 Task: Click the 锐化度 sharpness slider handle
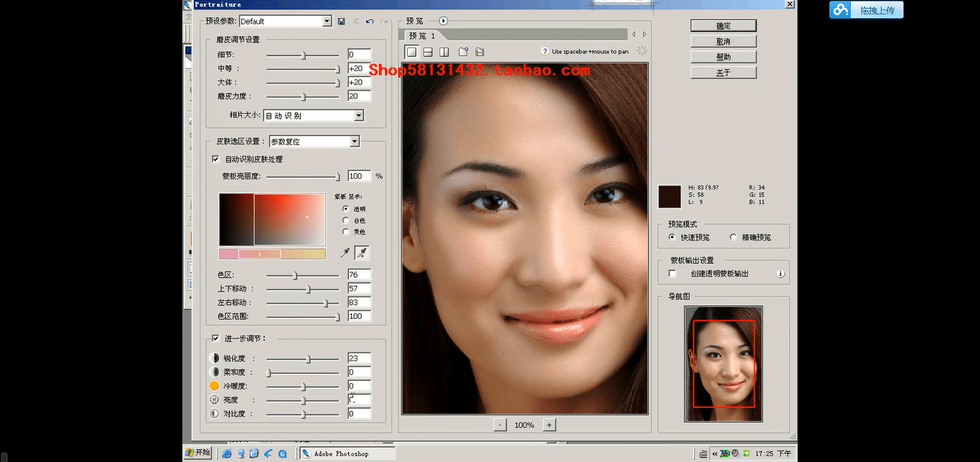309,359
